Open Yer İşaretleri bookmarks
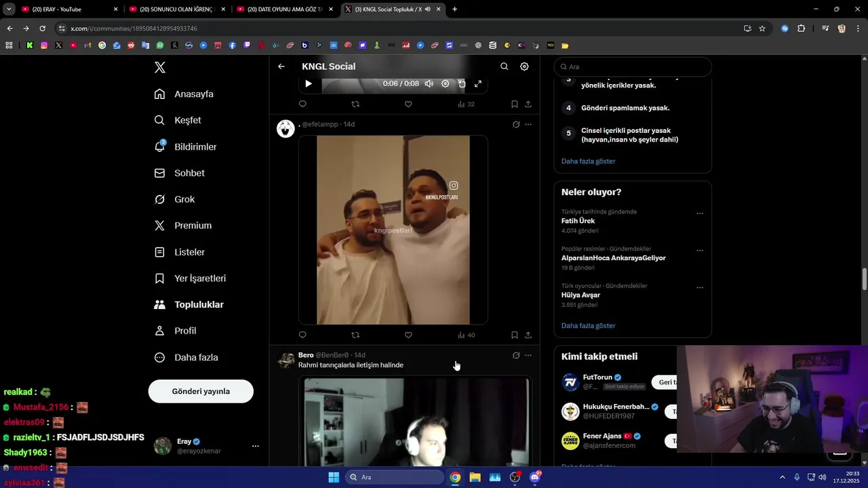 coord(191,279)
